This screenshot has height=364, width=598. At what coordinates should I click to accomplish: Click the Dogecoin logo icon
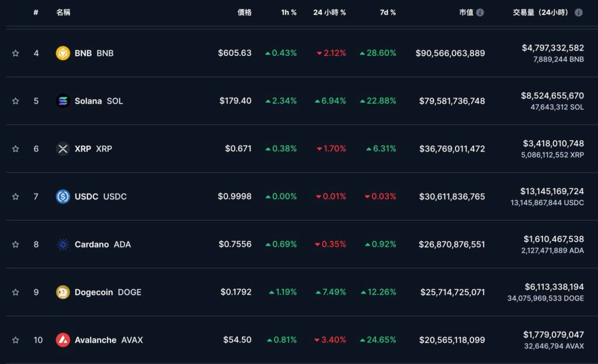[x=62, y=292]
